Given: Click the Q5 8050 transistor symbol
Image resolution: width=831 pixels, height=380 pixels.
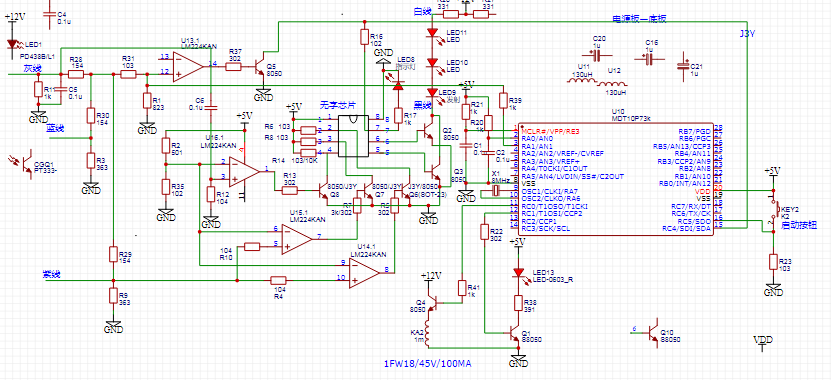Looking at the screenshot, I should click(260, 66).
